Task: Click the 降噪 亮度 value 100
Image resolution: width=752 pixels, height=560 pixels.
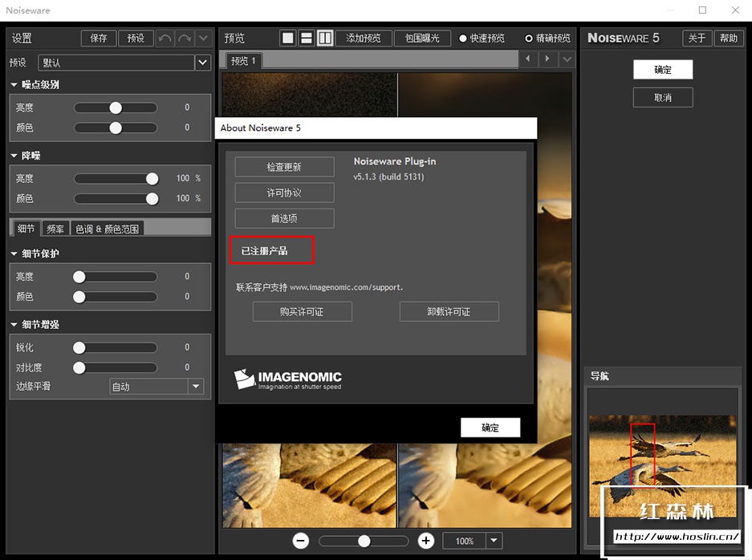Action: click(183, 178)
